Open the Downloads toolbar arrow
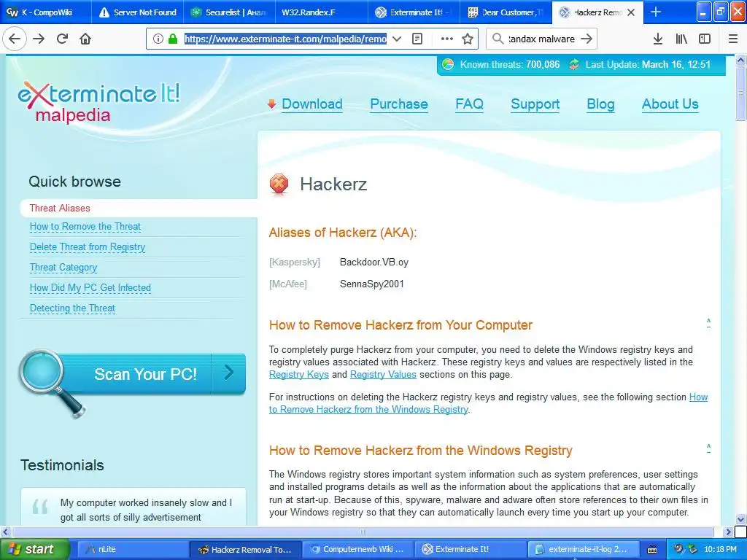This screenshot has width=747, height=560. pos(657,39)
